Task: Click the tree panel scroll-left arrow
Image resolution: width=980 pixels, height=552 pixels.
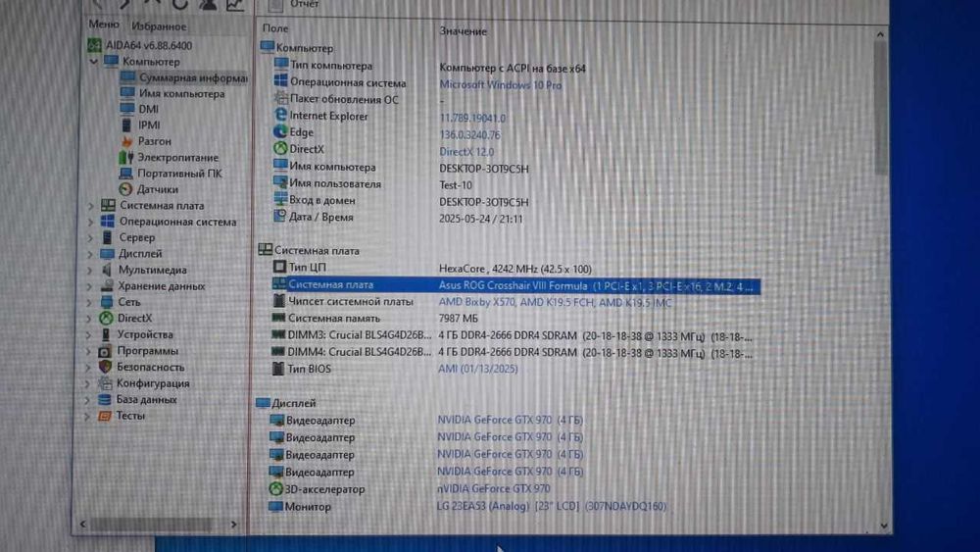Action: tap(83, 524)
